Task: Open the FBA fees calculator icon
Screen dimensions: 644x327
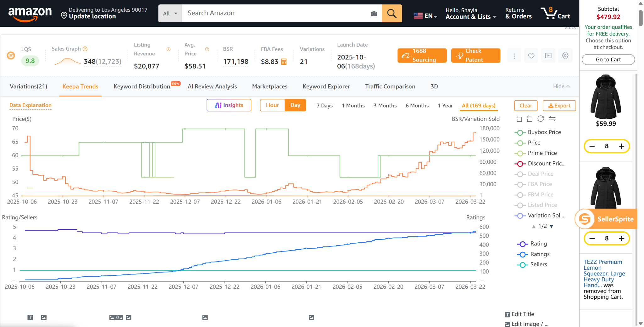Action: tap(284, 62)
